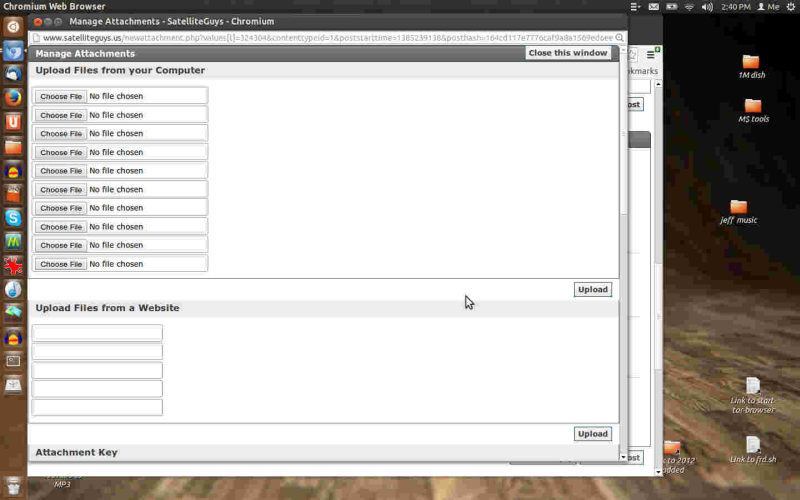Open Ubuntu Software Center shopping bag icon
This screenshot has width=800, height=500.
pos(13,194)
